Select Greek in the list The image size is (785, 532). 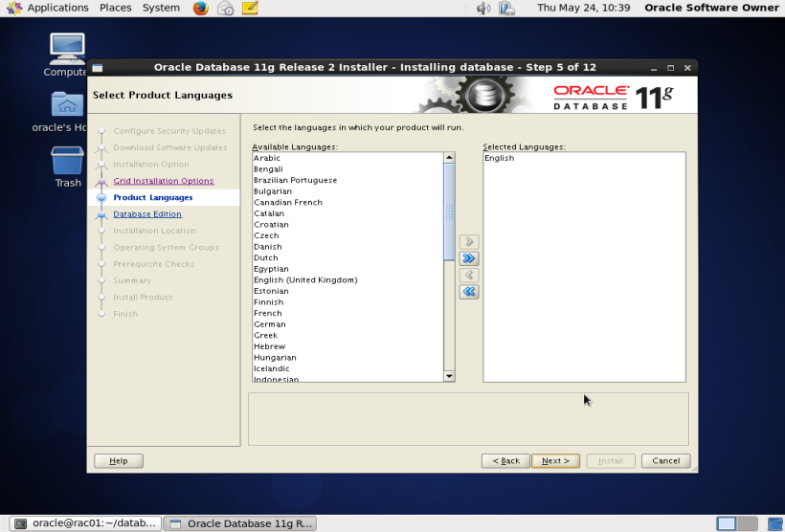[x=348, y=335]
